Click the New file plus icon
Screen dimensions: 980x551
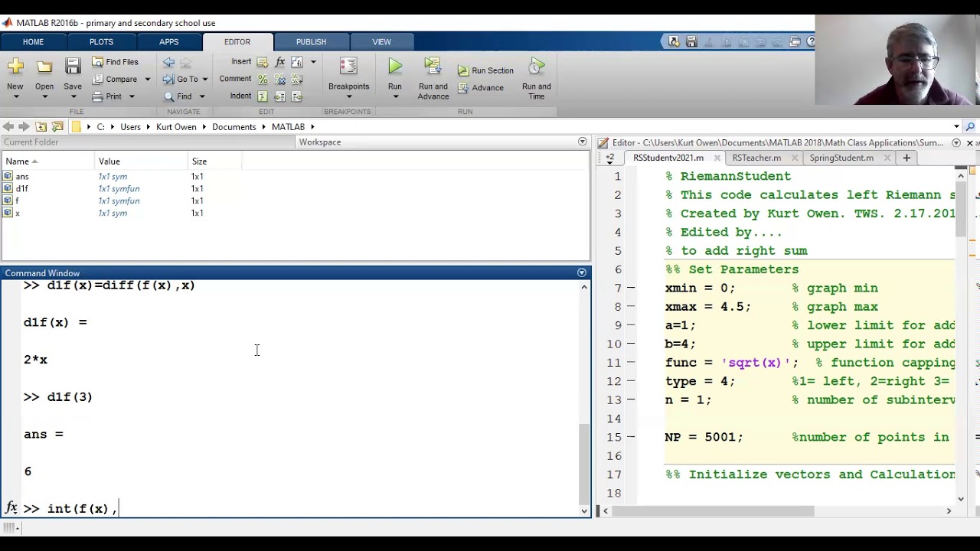pos(15,67)
